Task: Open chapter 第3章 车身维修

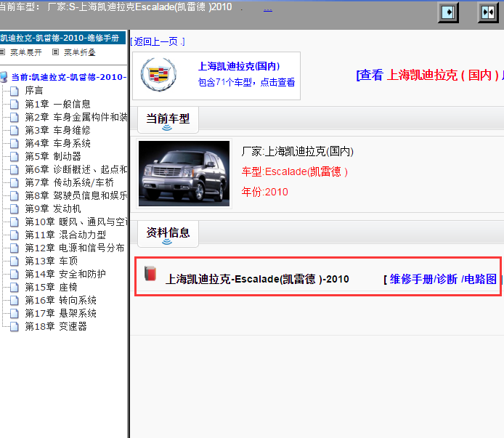Action: 58,130
